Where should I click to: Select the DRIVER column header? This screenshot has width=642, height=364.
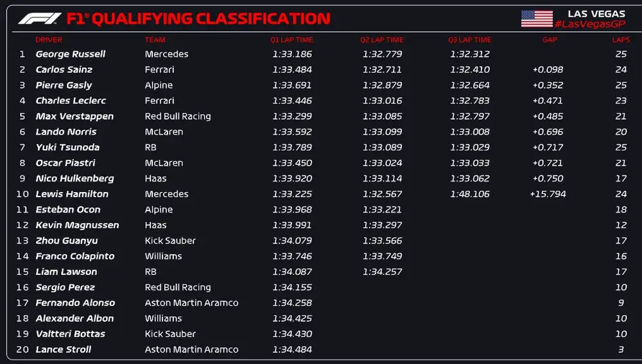(49, 40)
